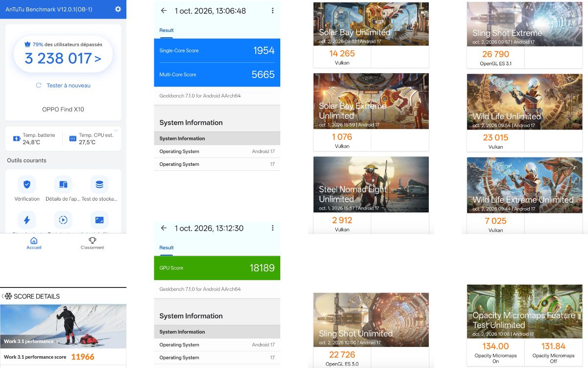Open Opacity Micromaps Feature Test Unlimited thumbnail

(525, 312)
